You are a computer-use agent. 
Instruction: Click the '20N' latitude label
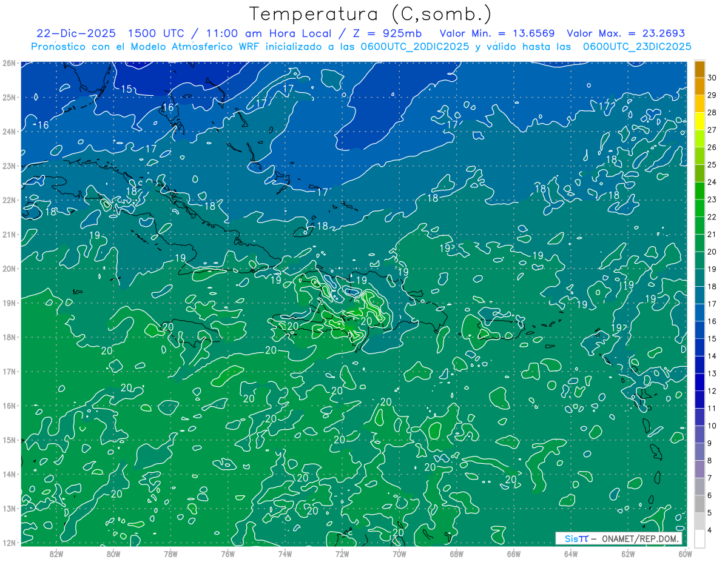pyautogui.click(x=8, y=269)
